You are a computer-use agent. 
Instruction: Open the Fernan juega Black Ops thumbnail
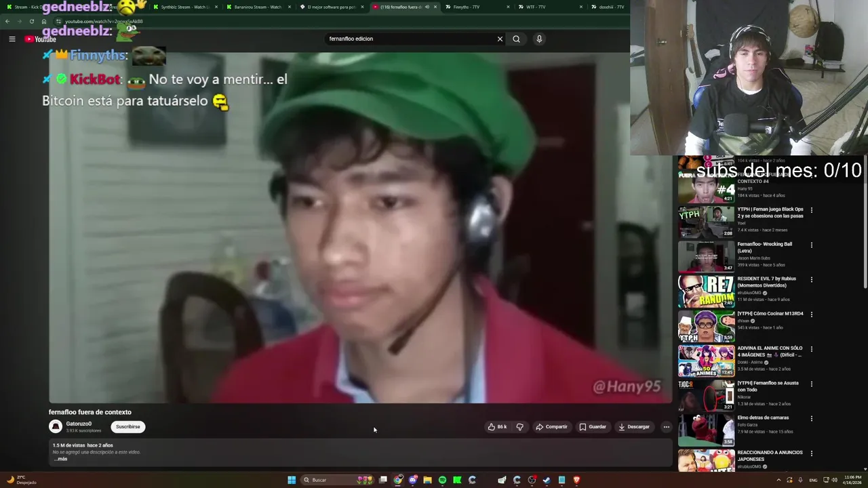tap(706, 222)
